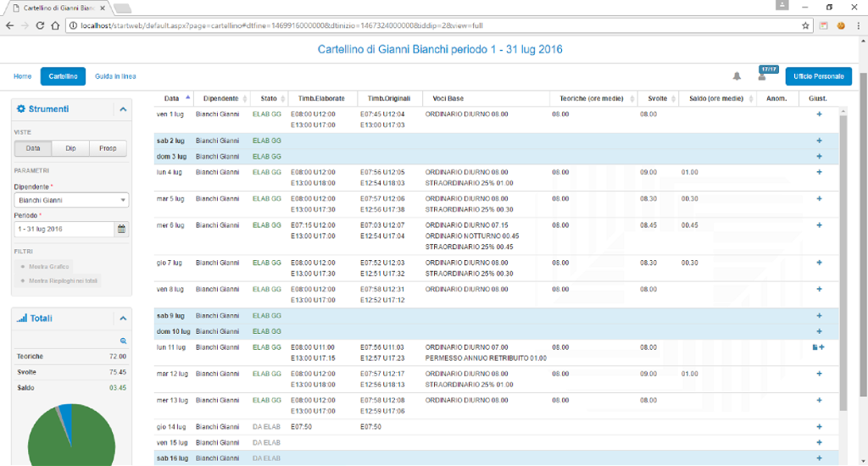
Task: Open the Periodo calendar picker icon
Action: (x=120, y=230)
